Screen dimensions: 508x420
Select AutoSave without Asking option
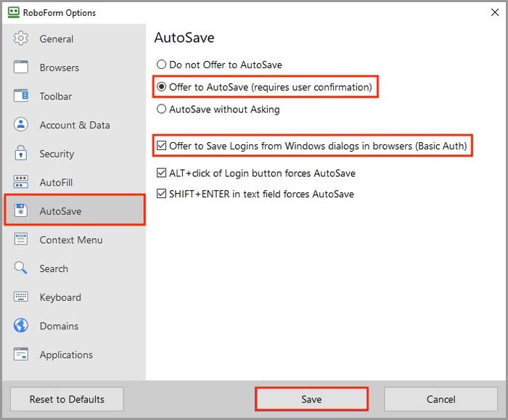coord(218,109)
